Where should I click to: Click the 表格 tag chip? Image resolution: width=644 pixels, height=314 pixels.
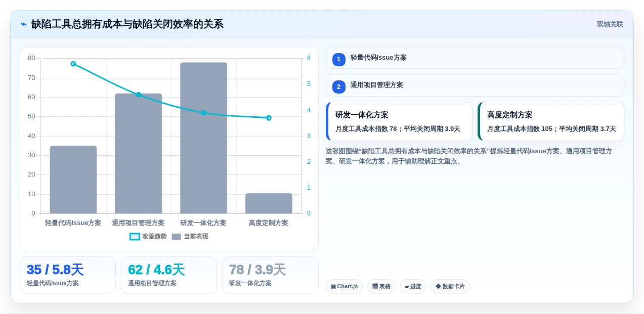381,286
